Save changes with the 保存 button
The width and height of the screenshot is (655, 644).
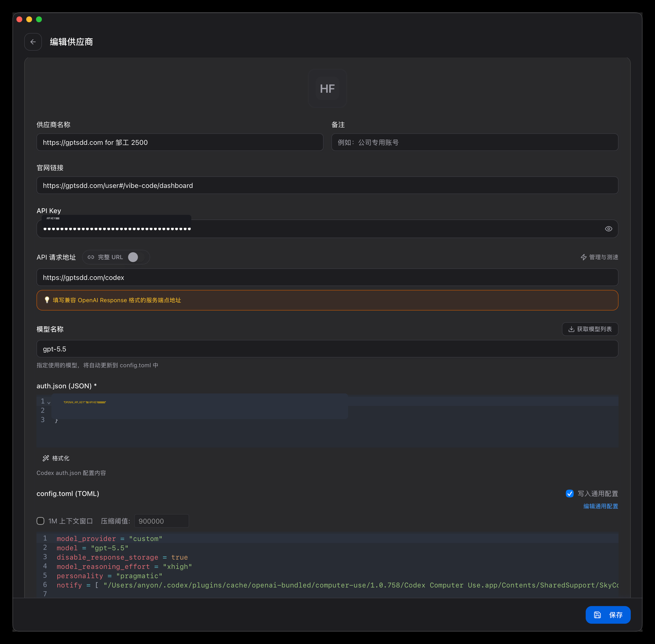(x=608, y=615)
